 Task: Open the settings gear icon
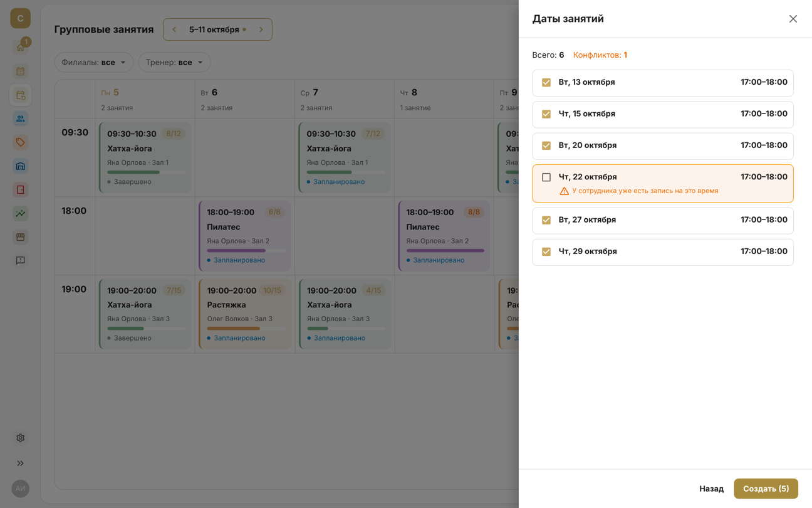[21, 438]
